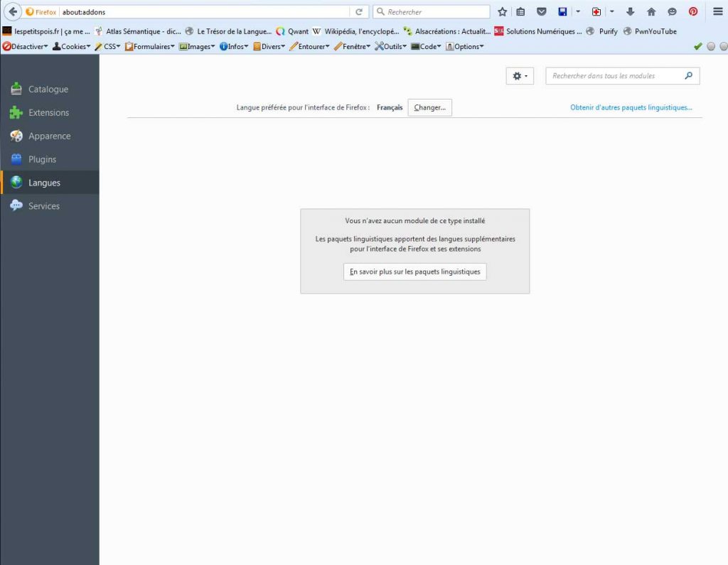Open the Apparence sidebar section
This screenshot has width=728, height=565.
[x=49, y=136]
